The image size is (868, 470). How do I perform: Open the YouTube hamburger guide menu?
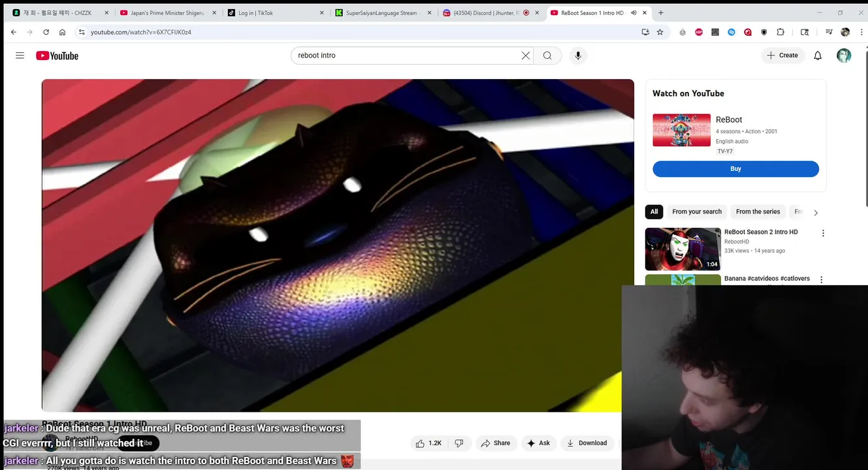pyautogui.click(x=20, y=55)
